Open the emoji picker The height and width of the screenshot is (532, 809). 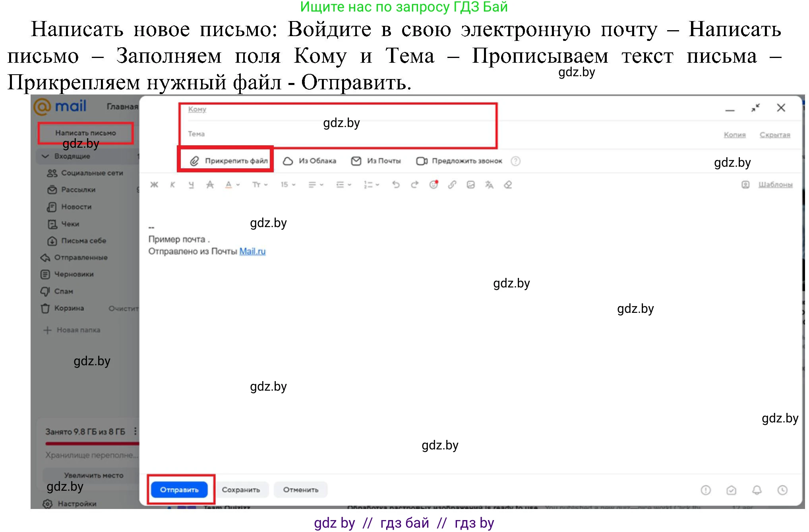click(433, 185)
